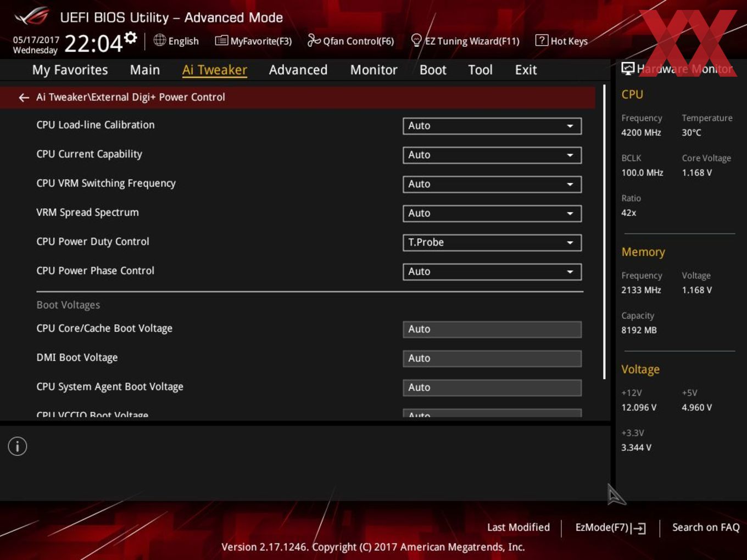
Task: Click the settings list scrollbar
Action: click(x=604, y=232)
